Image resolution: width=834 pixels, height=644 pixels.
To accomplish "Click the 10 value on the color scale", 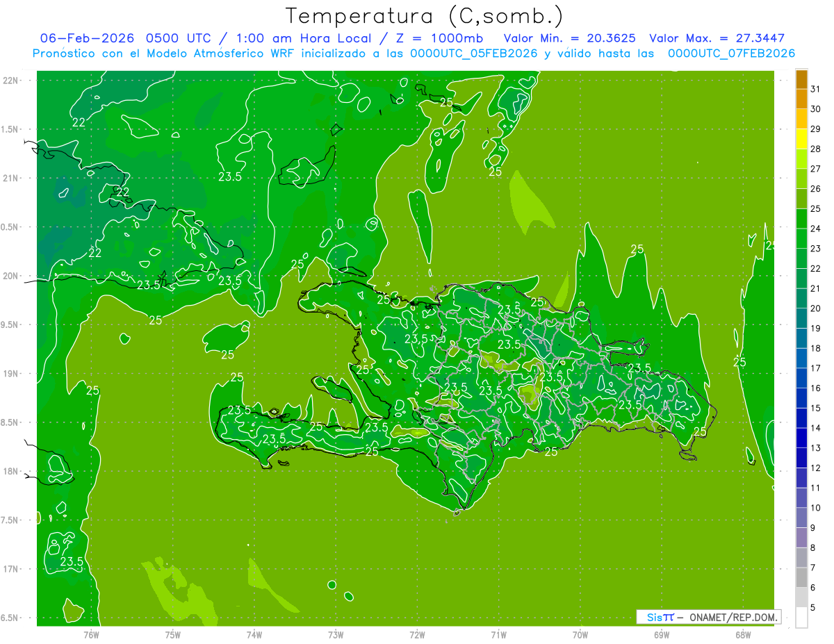I will tap(816, 508).
